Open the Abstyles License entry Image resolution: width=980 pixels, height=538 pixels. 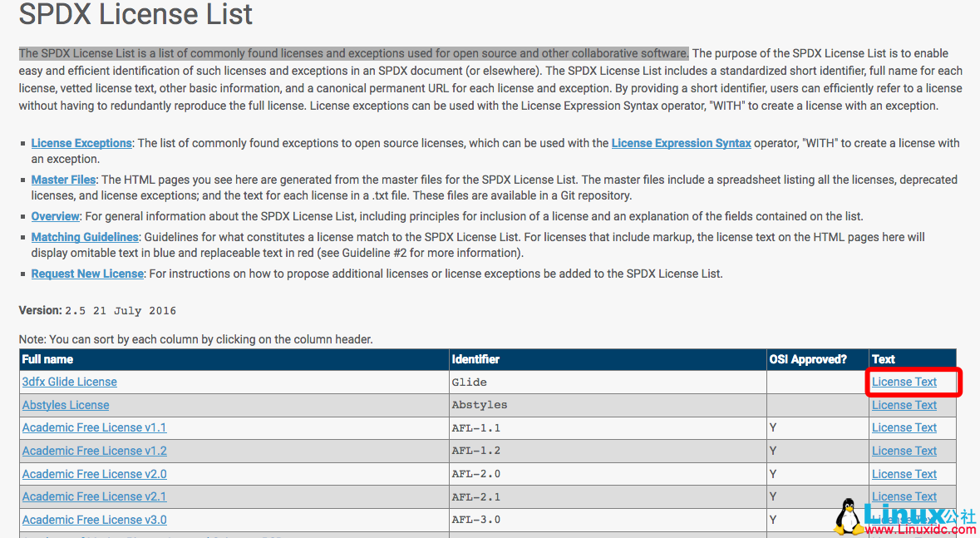tap(66, 405)
